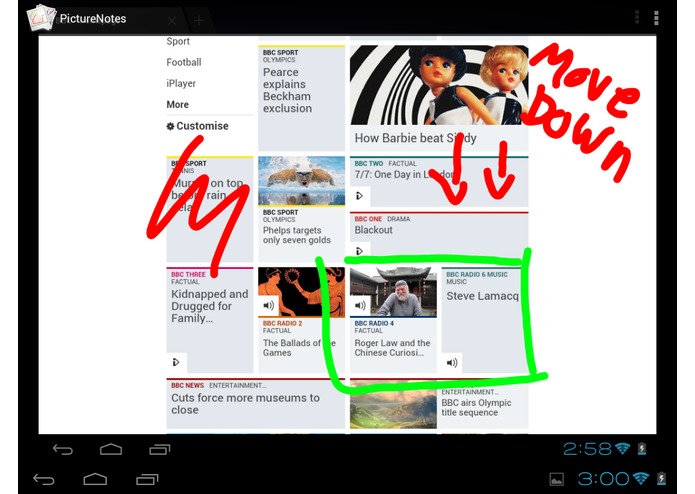The width and height of the screenshot is (695, 494).
Task: Tap the 3:00 system clock
Action: (x=603, y=478)
